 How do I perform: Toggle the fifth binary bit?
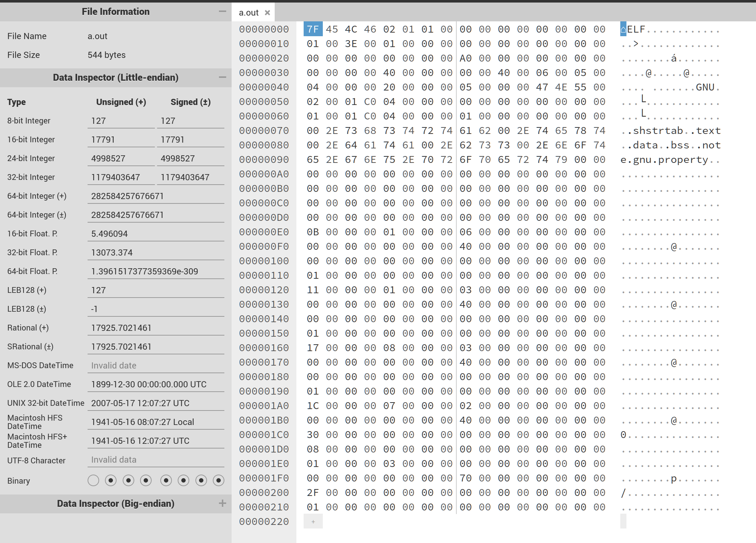click(166, 480)
